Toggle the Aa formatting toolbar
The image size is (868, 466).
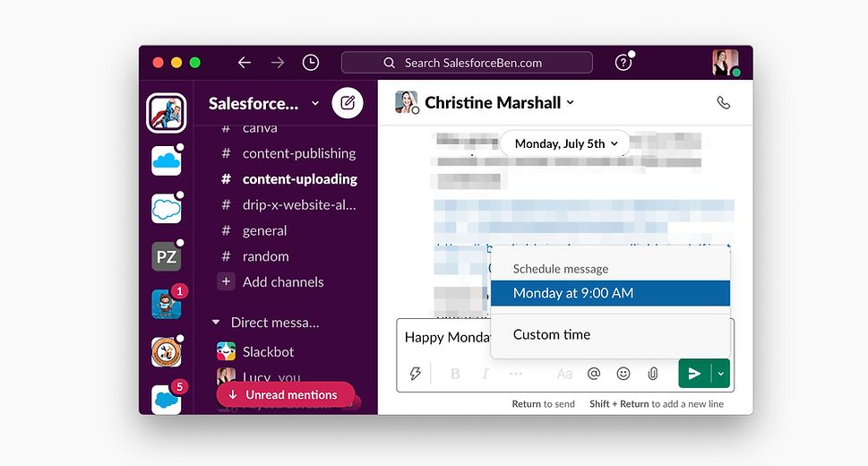(564, 374)
